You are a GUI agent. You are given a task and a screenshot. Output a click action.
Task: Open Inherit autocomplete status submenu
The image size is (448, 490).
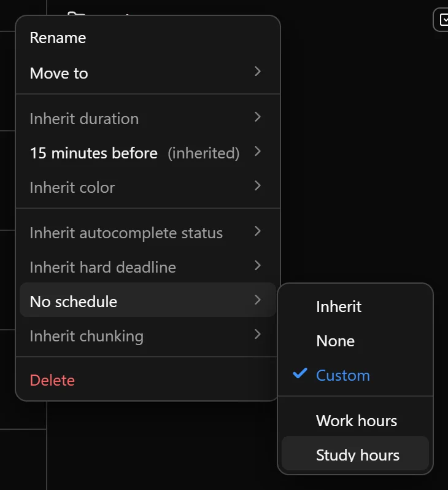(147, 233)
